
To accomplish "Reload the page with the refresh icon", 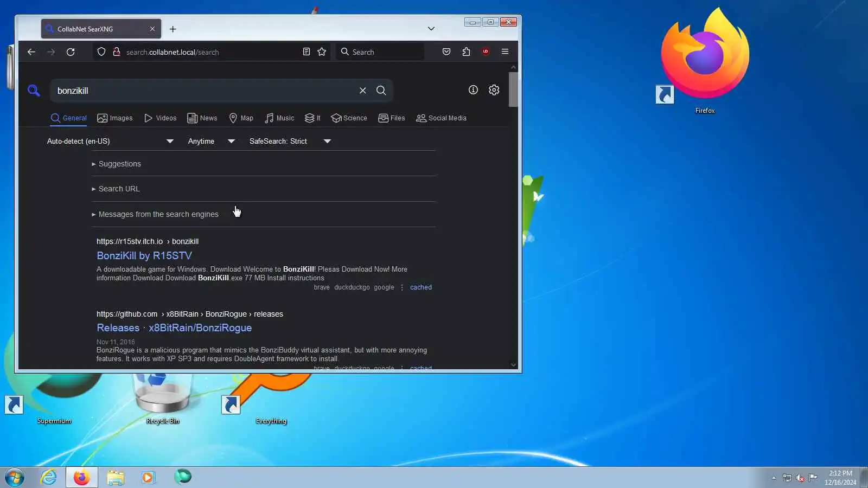I will pos(71,52).
